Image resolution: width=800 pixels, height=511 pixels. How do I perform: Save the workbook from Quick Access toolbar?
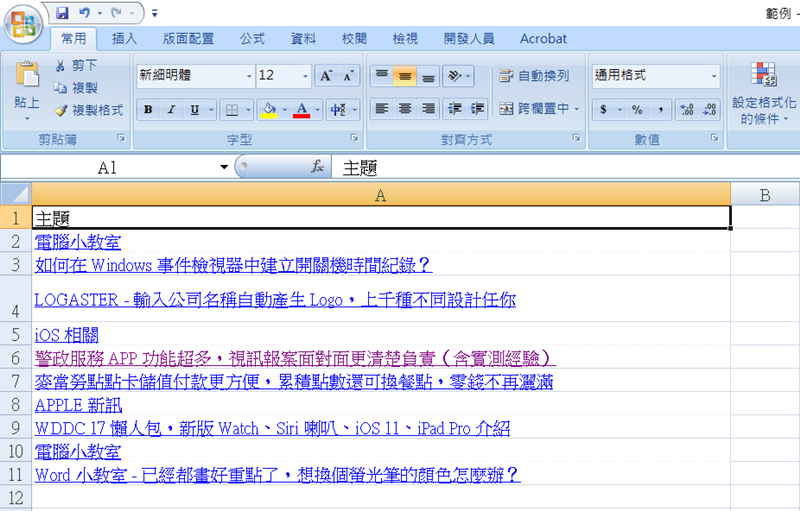click(x=62, y=13)
